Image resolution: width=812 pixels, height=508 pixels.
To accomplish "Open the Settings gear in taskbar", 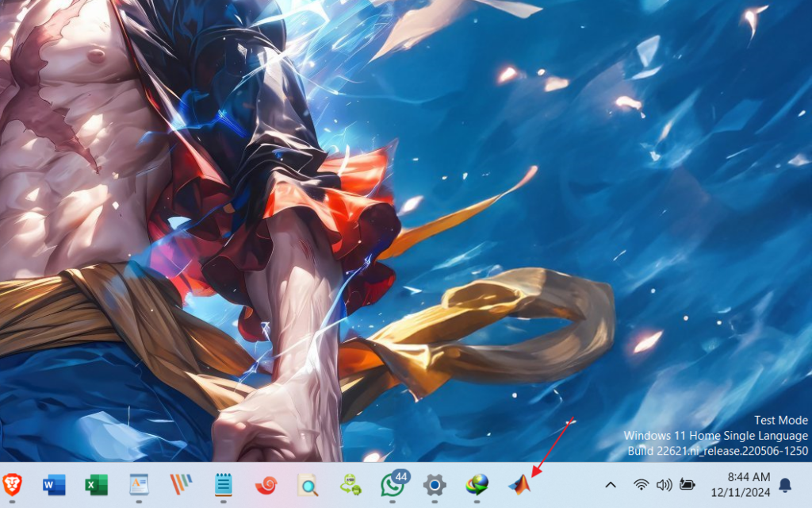I will (435, 484).
